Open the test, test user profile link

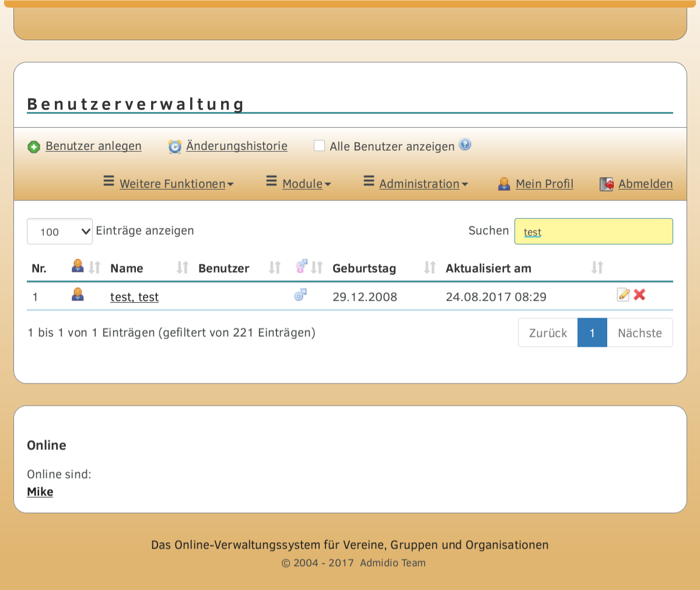[134, 297]
